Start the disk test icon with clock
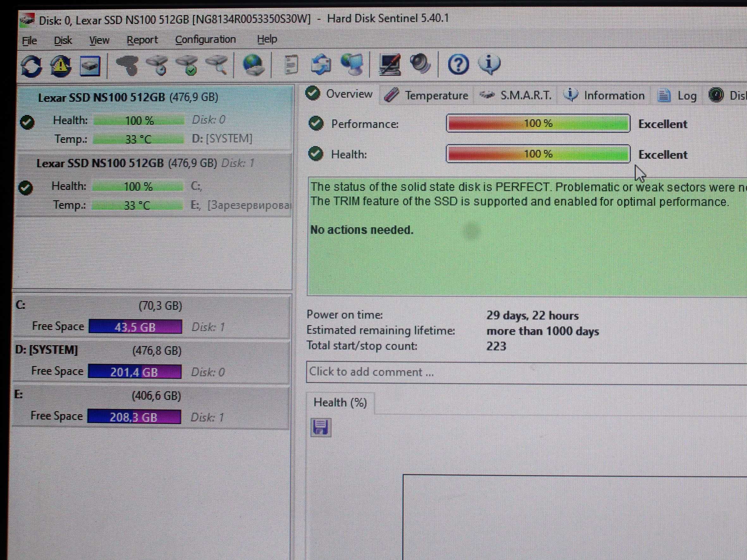747x560 pixels. 157,65
